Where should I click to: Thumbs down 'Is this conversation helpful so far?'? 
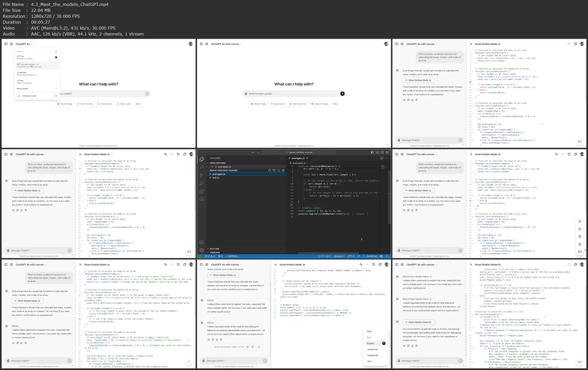click(253, 347)
